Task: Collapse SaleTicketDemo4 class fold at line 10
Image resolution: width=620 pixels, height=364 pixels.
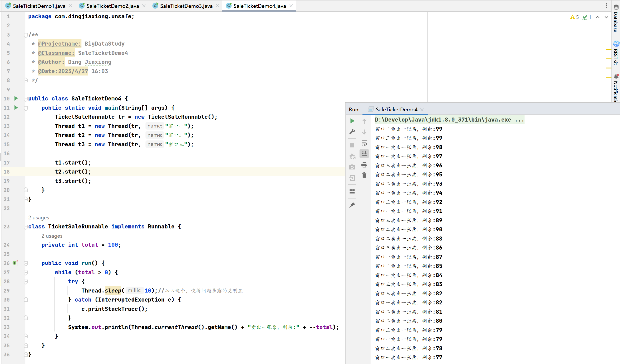Action: 26,99
